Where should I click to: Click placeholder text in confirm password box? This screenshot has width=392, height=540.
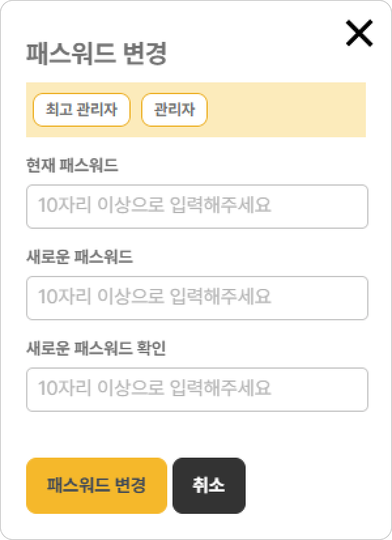[x=154, y=388]
